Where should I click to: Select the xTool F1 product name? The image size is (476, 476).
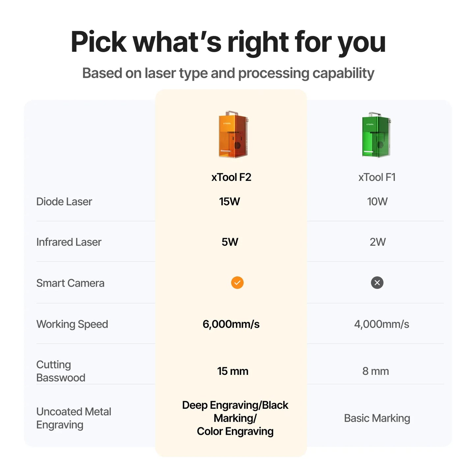(x=377, y=177)
